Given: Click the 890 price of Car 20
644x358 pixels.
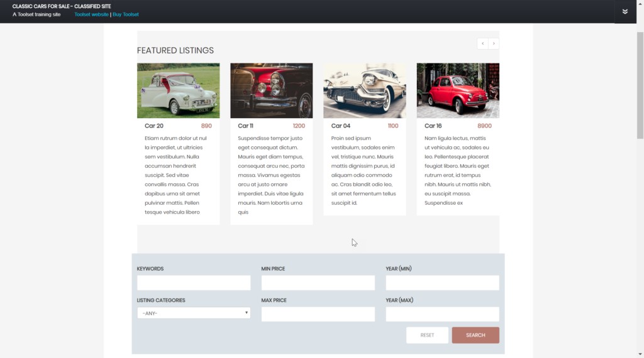Looking at the screenshot, I should click(x=206, y=126).
